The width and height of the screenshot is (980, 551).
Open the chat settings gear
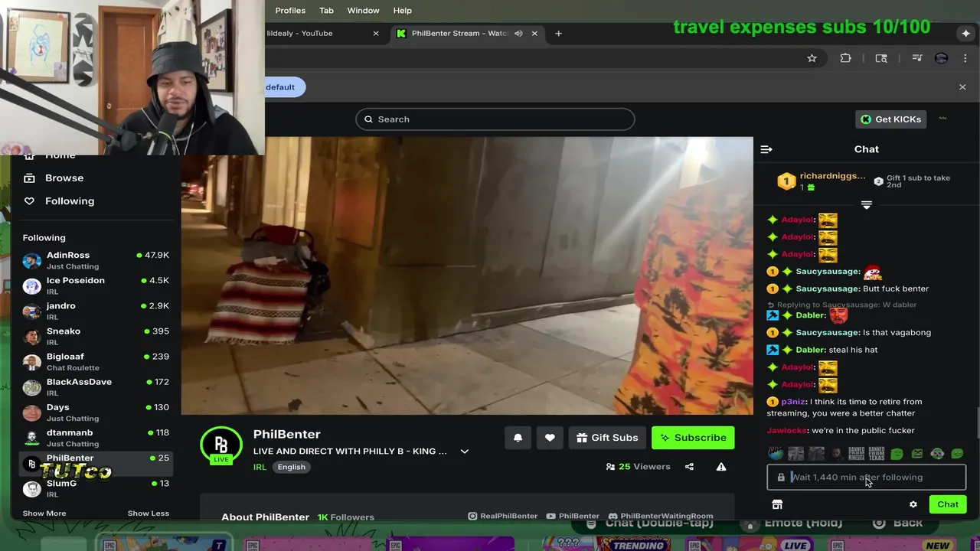click(x=913, y=504)
